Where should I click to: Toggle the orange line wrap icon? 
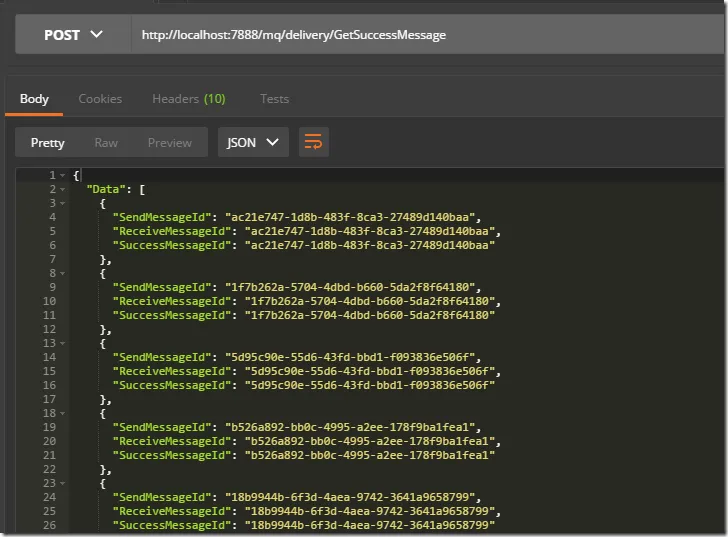point(313,142)
